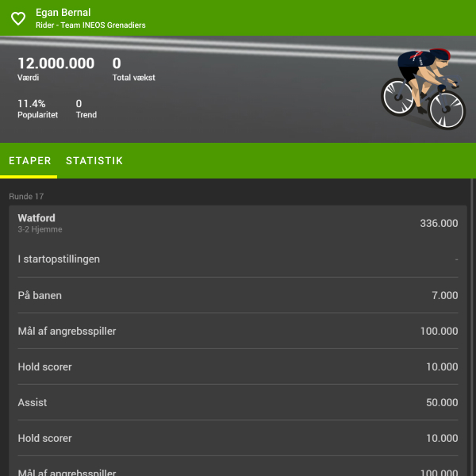This screenshot has width=476, height=476.
Task: Click Rider - Team INEOS Grenadiers subtitle
Action: coord(90,25)
